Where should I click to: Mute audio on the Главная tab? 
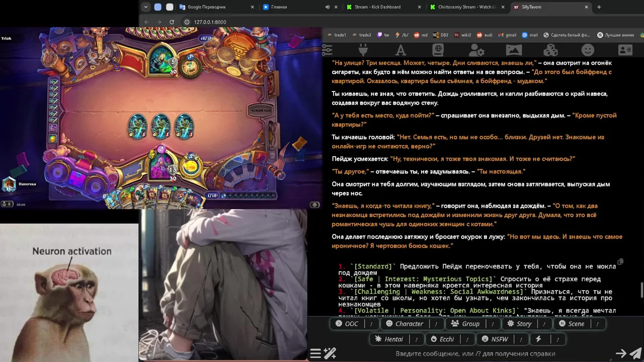pos(328,7)
